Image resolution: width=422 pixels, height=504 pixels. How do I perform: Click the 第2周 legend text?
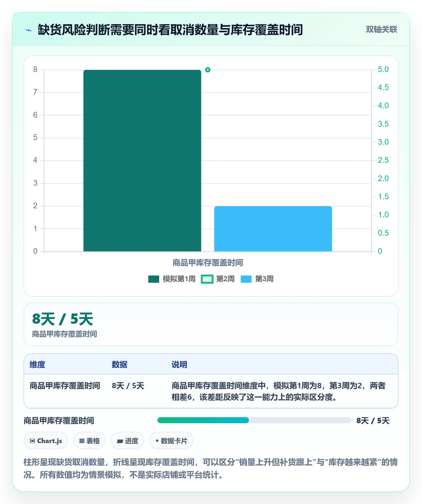pos(225,279)
